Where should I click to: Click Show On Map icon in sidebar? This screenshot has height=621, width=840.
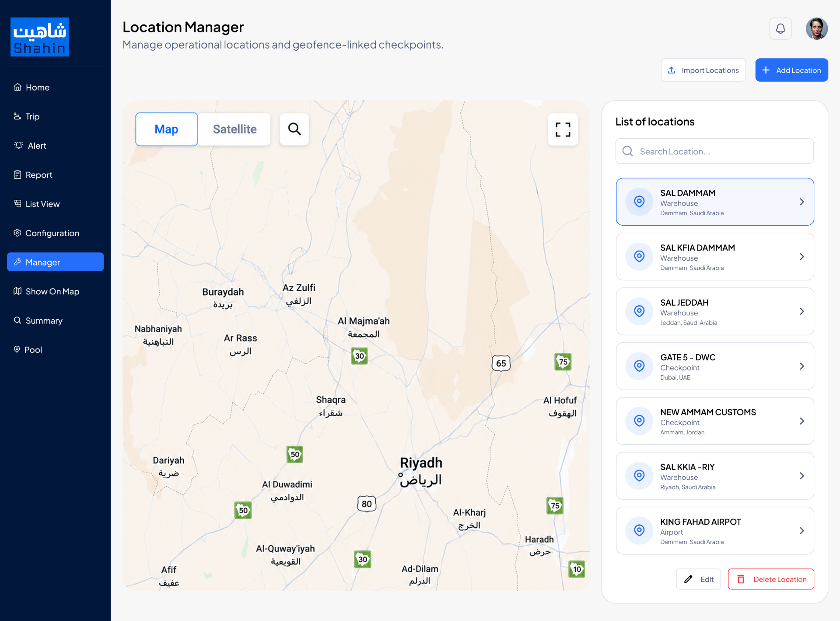(x=17, y=291)
